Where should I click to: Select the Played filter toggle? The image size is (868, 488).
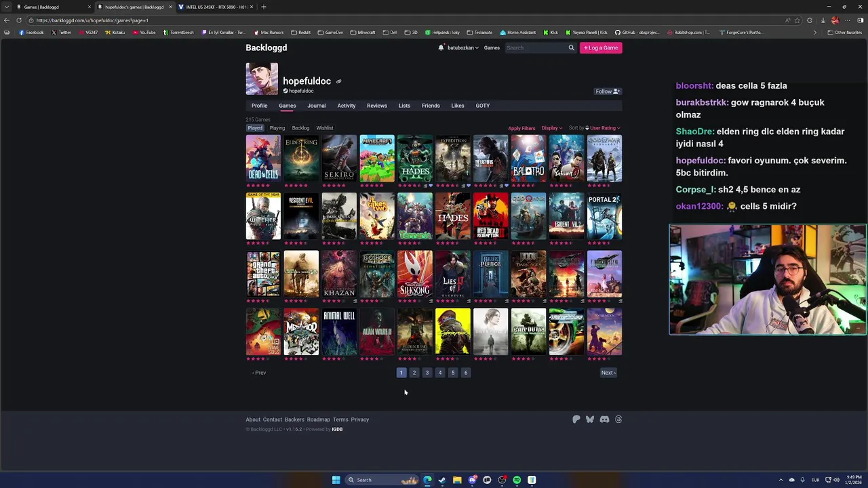click(x=255, y=128)
